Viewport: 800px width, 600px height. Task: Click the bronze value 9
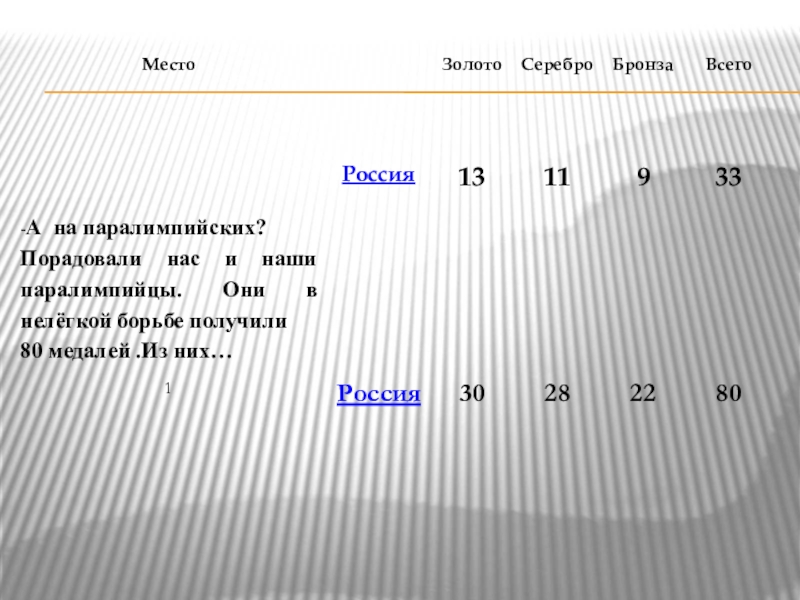644,177
